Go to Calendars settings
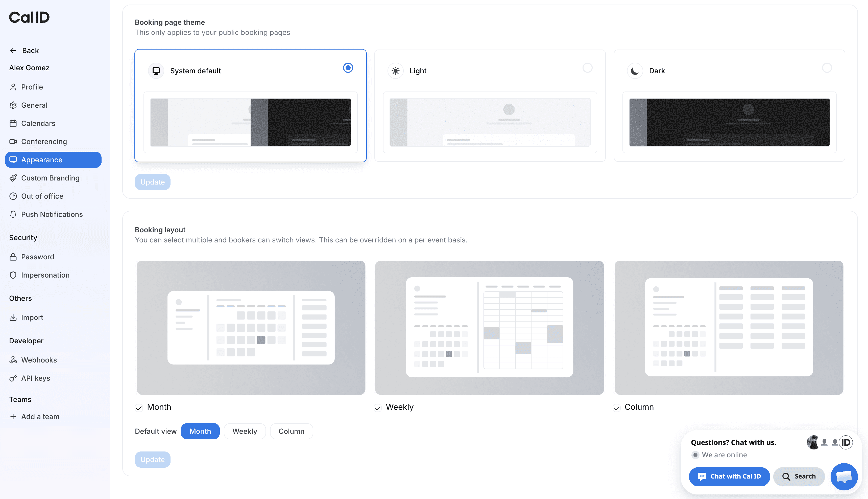 53,123
